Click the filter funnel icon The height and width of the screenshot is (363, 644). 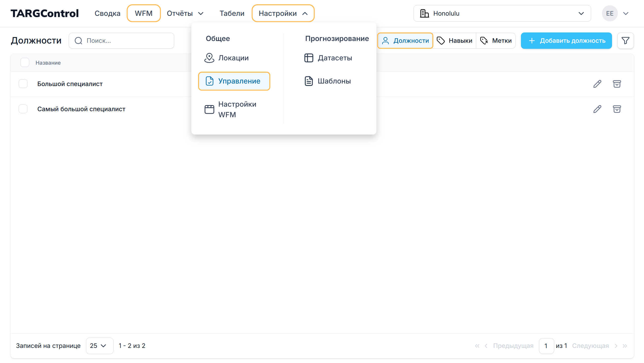click(625, 41)
